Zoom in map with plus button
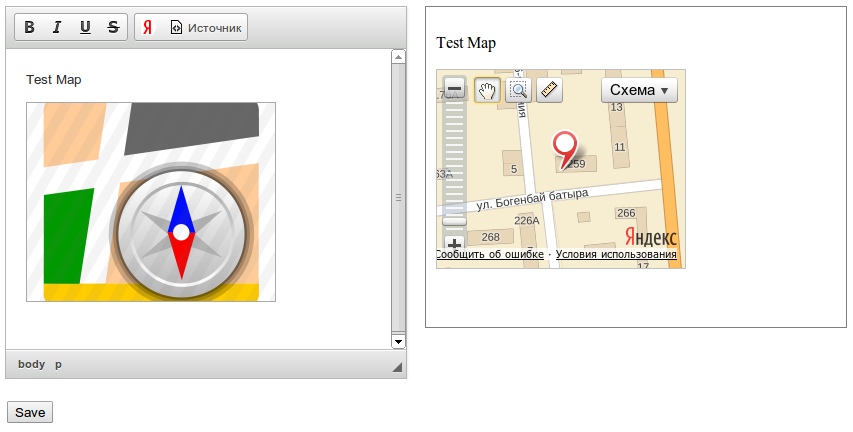The image size is (853, 432). [x=455, y=244]
